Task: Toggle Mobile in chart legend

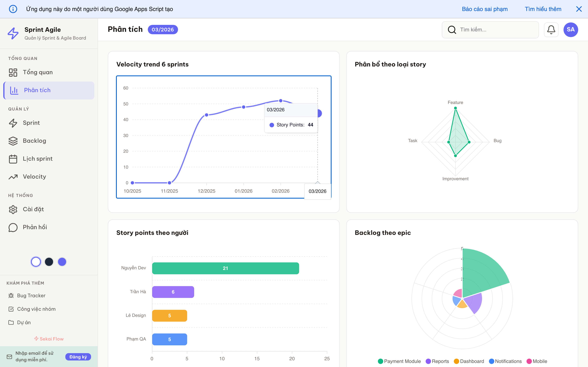Action: [x=537, y=361]
